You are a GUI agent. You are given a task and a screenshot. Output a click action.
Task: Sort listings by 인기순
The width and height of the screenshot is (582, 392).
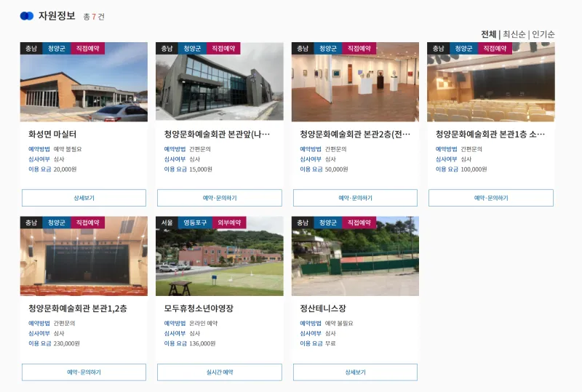pyautogui.click(x=543, y=34)
